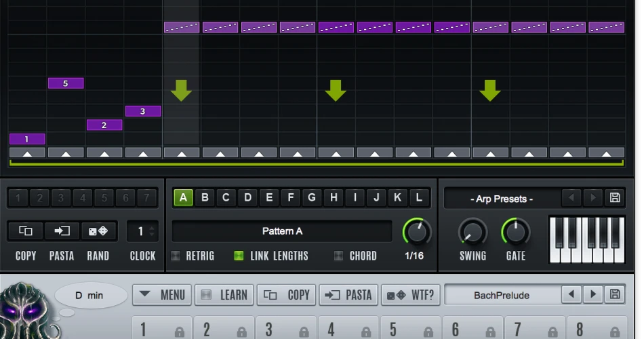Click the GATE knob

coord(515,232)
